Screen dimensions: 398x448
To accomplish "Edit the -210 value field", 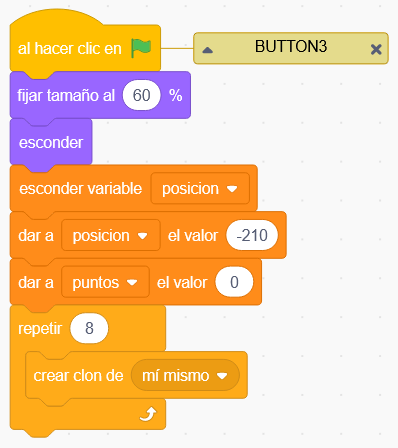I will (252, 235).
